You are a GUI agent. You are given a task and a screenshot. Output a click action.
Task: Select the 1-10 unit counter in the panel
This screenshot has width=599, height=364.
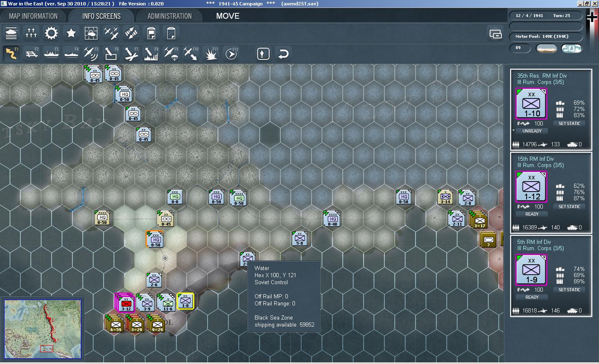[x=531, y=104]
